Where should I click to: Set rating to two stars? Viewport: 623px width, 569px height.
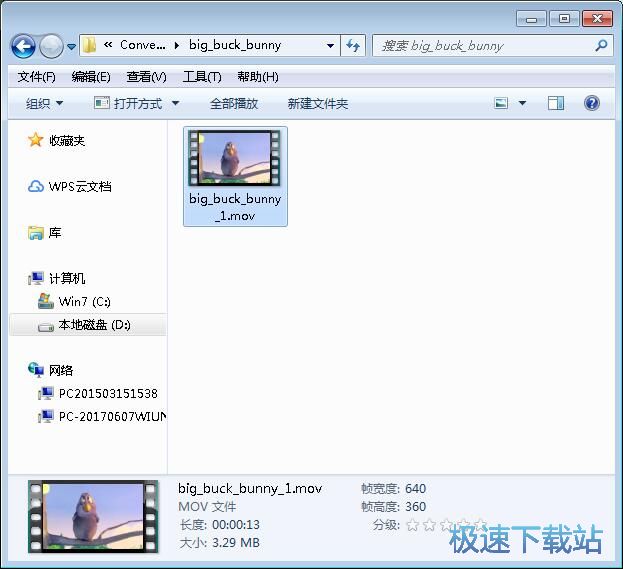coord(430,525)
